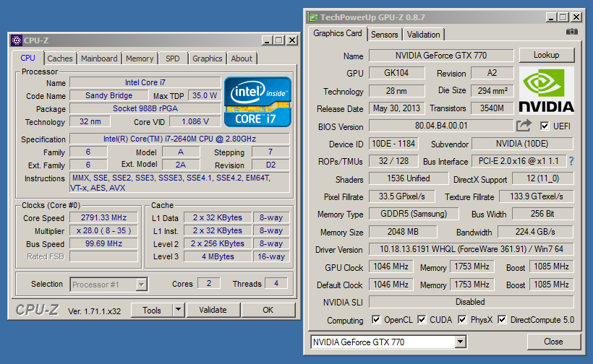Click the OK button in CPU-Z
The width and height of the screenshot is (593, 364).
[x=268, y=310]
